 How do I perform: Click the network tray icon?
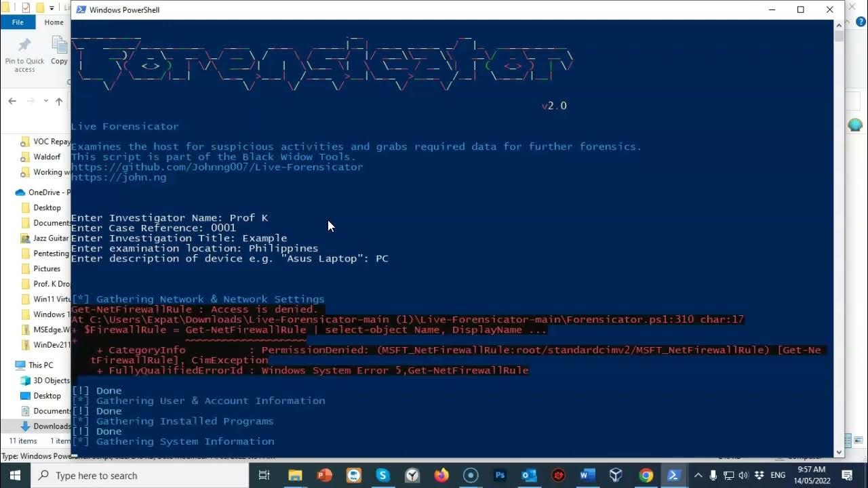[x=728, y=475]
